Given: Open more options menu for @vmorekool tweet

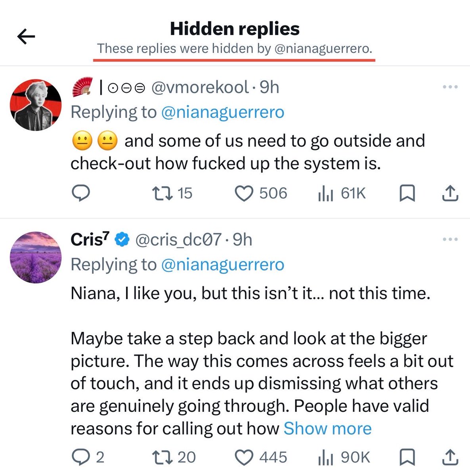Looking at the screenshot, I should [450, 87].
